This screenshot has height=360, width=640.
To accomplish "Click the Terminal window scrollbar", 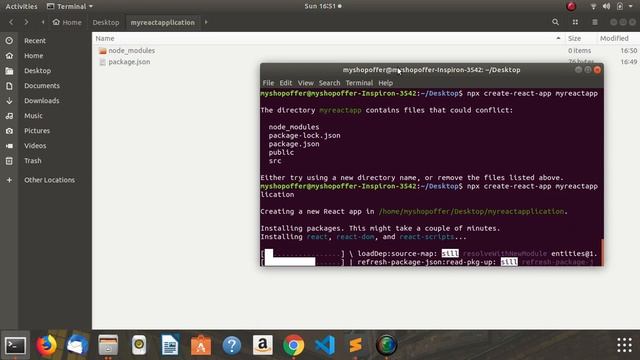I will 602,252.
